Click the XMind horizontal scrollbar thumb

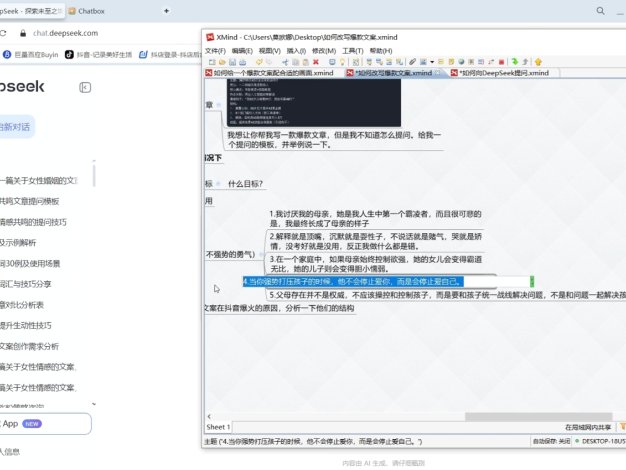pyautogui.click(x=538, y=416)
